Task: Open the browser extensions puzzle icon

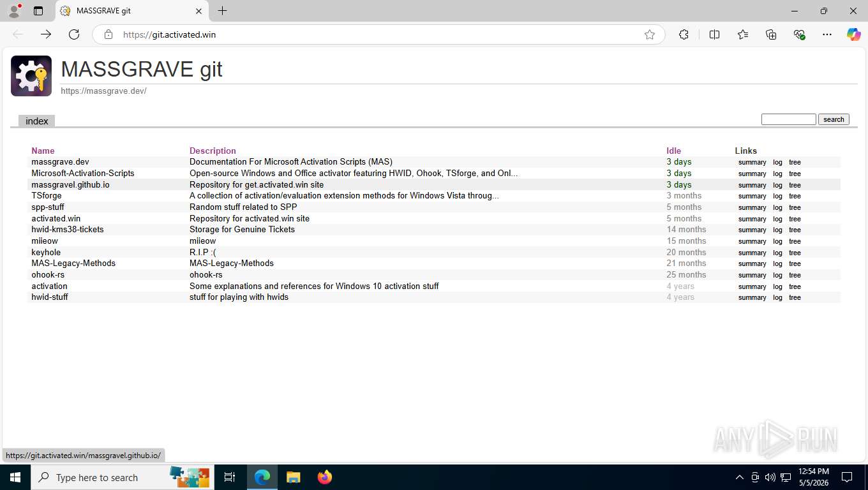Action: 684,34
